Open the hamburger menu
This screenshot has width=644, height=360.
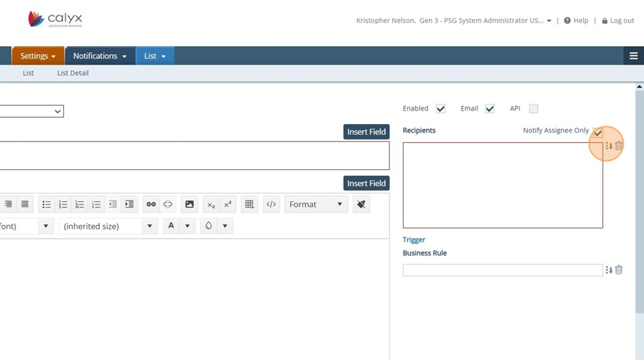pyautogui.click(x=633, y=56)
